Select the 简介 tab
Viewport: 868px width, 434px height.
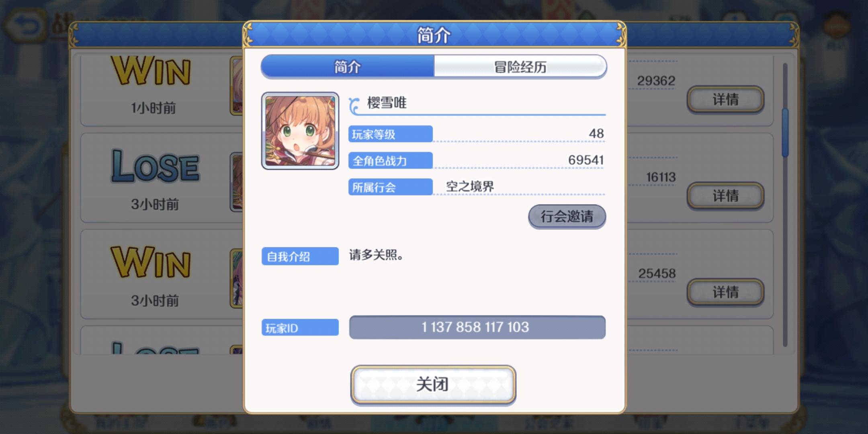[348, 67]
